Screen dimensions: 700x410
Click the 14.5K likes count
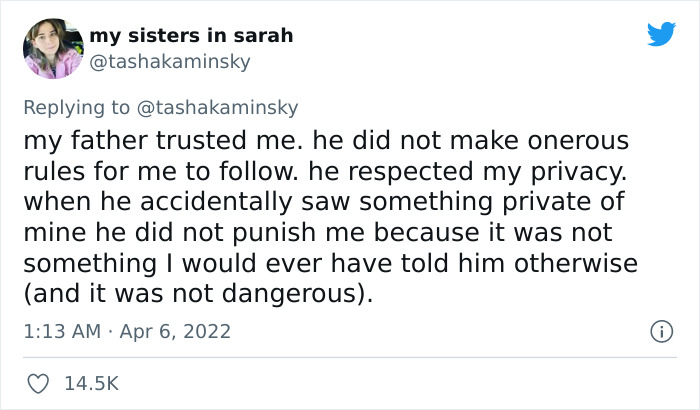click(91, 384)
